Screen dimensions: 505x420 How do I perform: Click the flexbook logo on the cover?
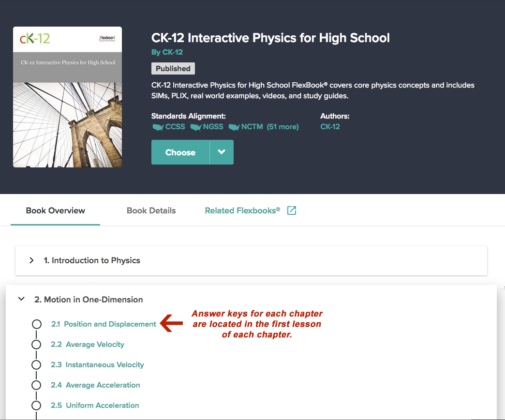[107, 38]
